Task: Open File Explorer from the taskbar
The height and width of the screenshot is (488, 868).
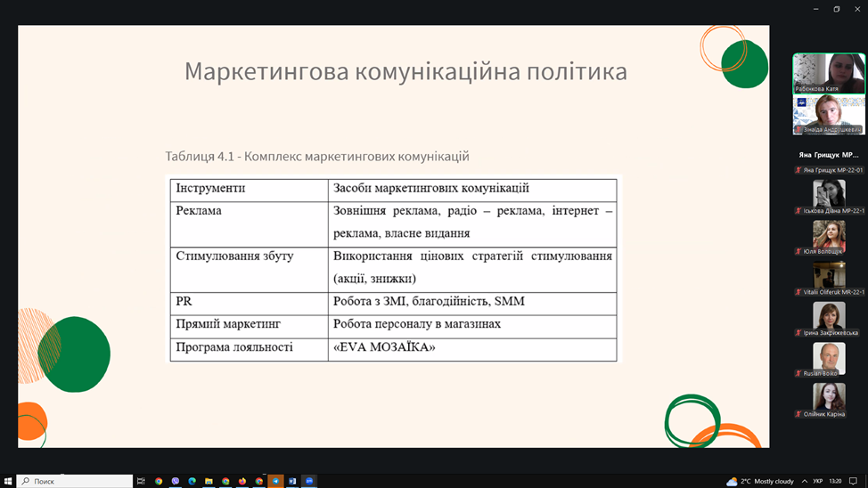Action: point(209,481)
